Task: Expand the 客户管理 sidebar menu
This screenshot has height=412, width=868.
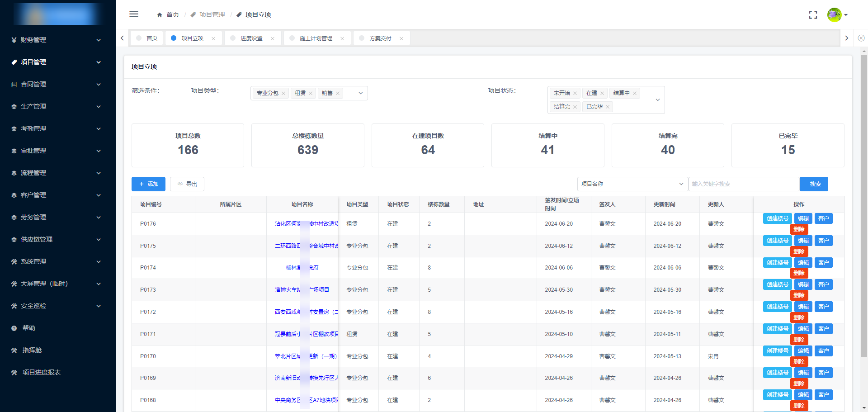Action: pos(58,195)
